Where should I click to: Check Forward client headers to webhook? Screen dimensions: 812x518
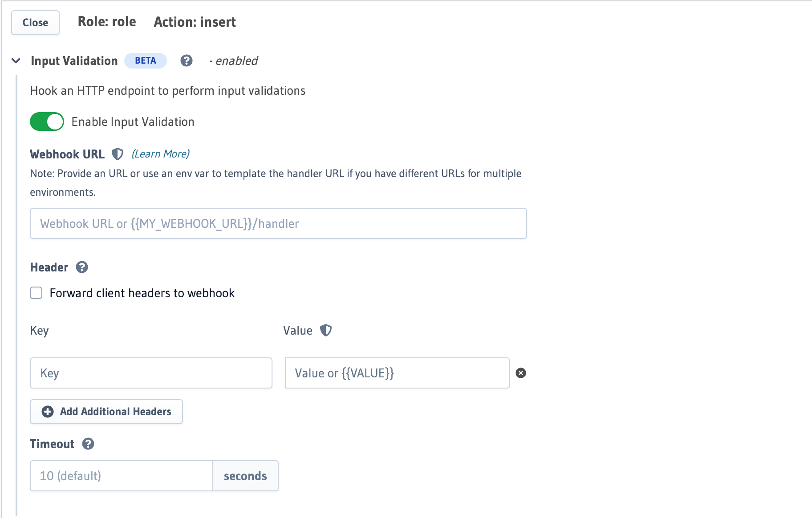tap(36, 293)
